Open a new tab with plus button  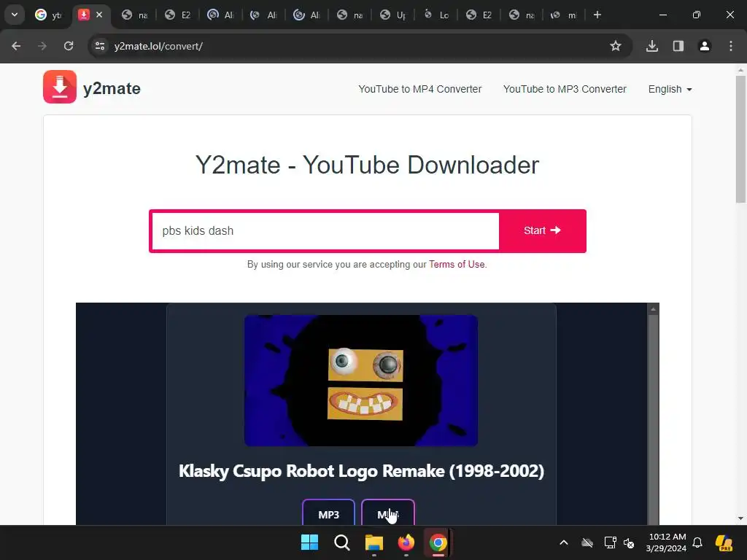pos(597,15)
